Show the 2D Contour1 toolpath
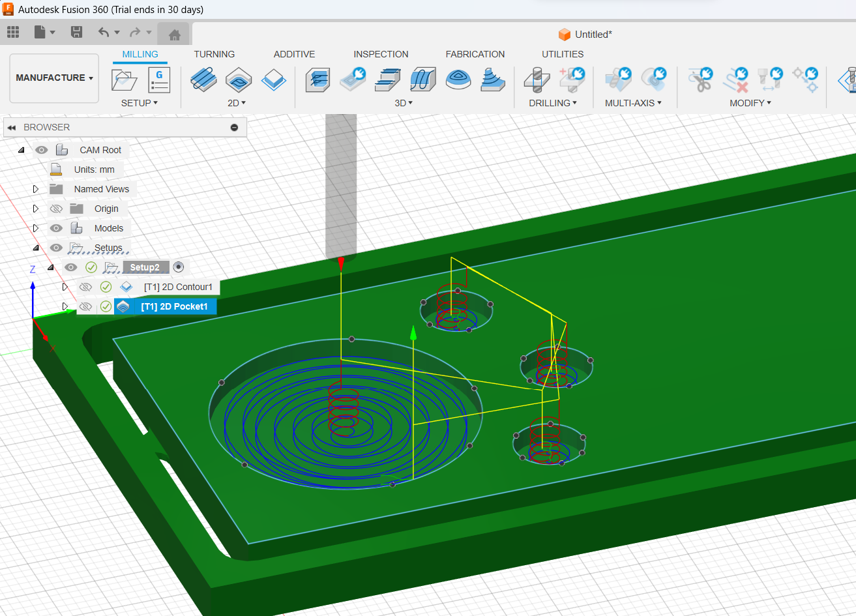Viewport: 856px width, 616px height. point(85,287)
